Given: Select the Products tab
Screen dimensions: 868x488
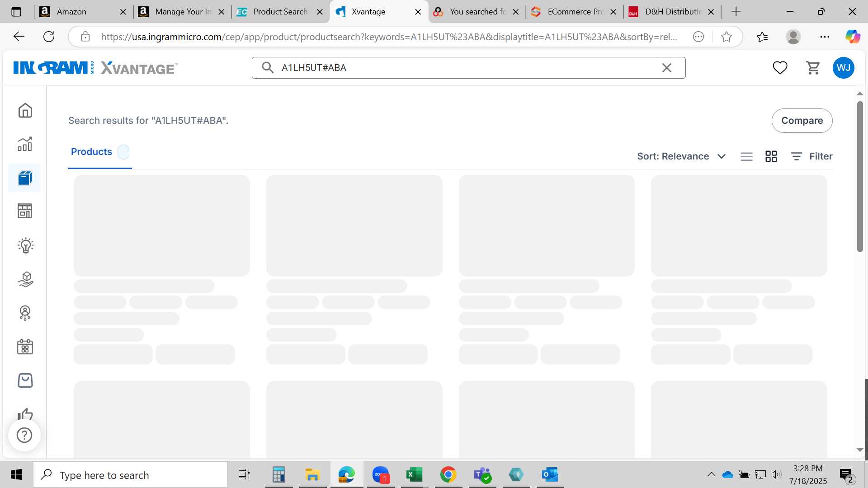Looking at the screenshot, I should [x=100, y=152].
